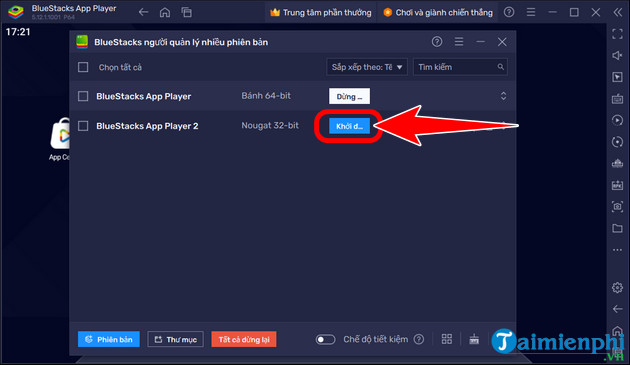This screenshot has width=630, height=365.
Task: Check the Chọn tất cả checkbox
Action: [83, 67]
